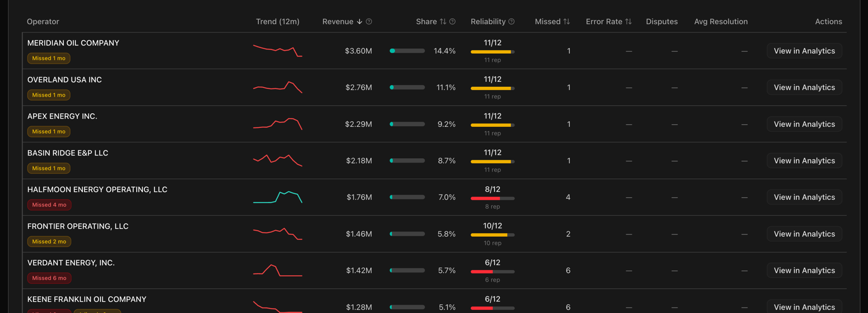
Task: Select BASIN RIDGE E&P LLC operator name
Action: click(x=68, y=153)
